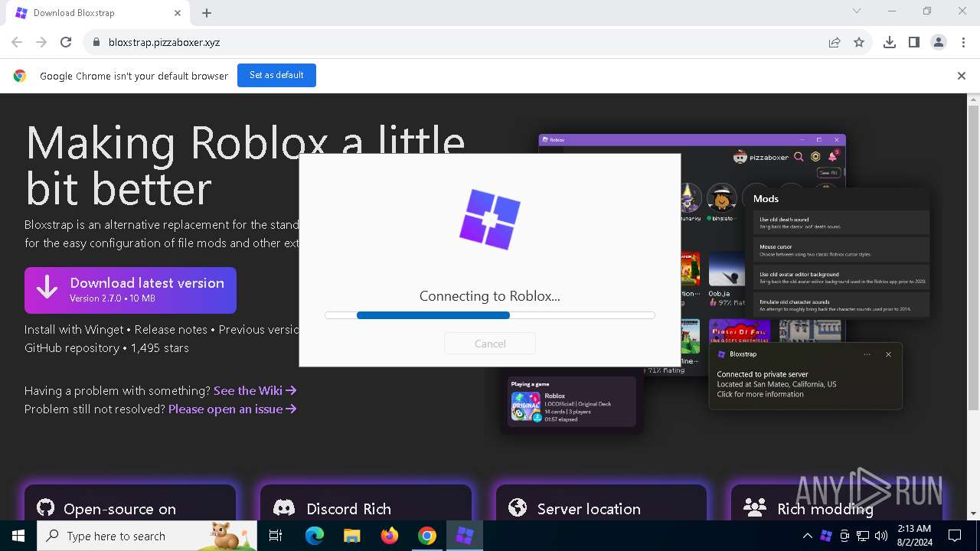Click the Connecting to Roblox progress bar
980x551 pixels.
tap(490, 315)
